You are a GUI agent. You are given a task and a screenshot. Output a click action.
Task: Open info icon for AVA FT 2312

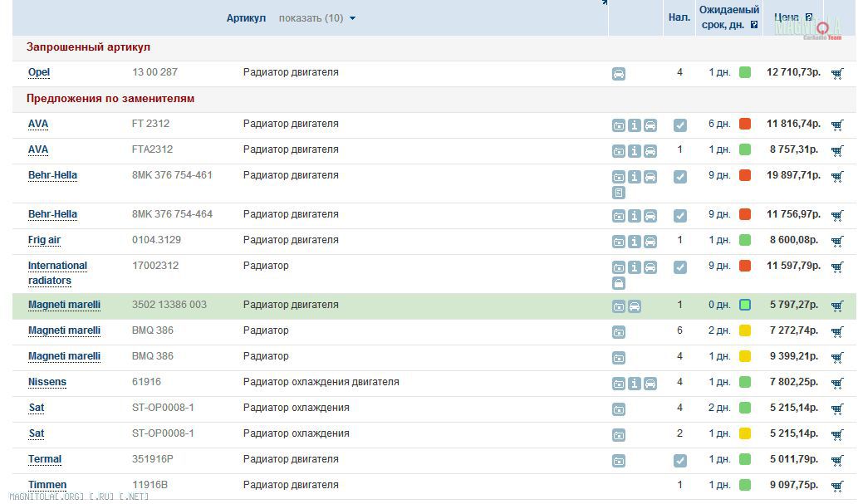click(x=635, y=125)
